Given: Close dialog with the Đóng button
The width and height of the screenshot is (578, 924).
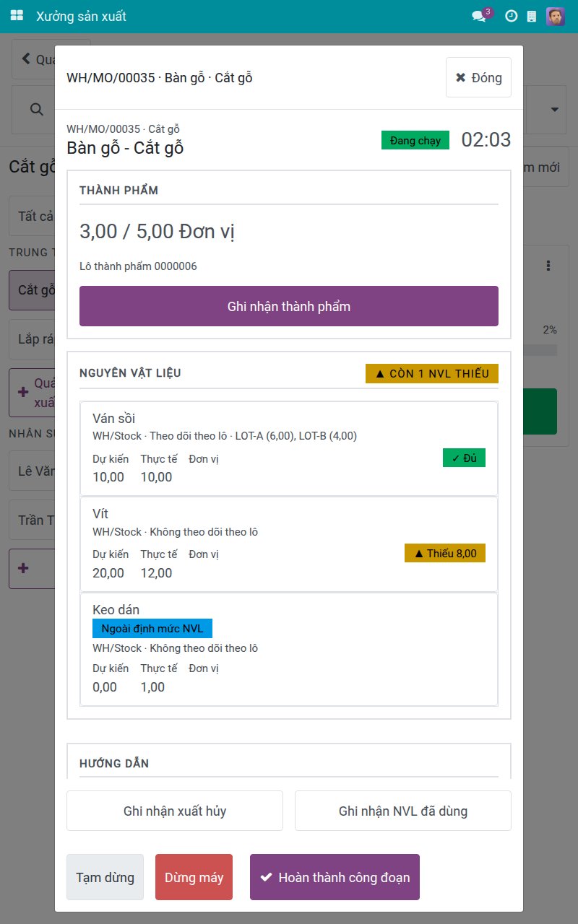Looking at the screenshot, I should pos(478,77).
